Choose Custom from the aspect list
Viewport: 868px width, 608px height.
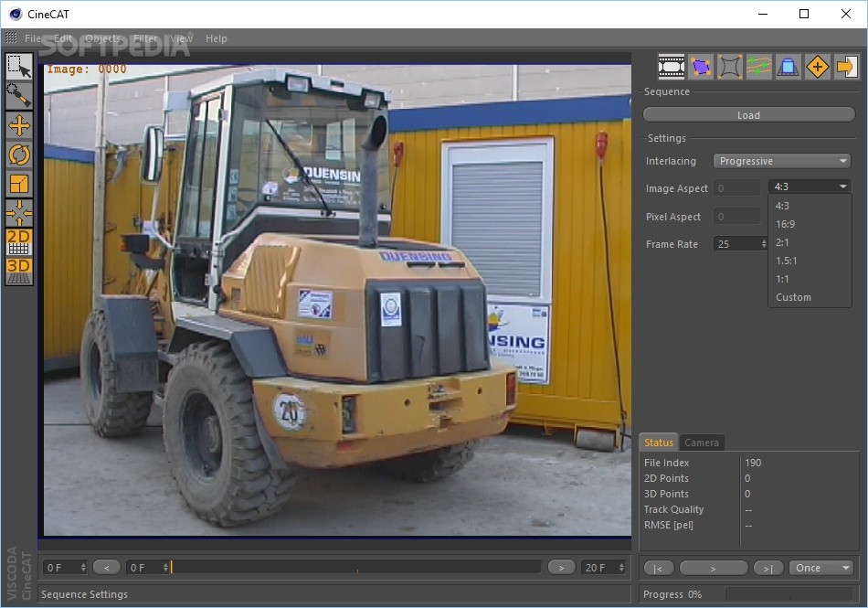point(810,297)
